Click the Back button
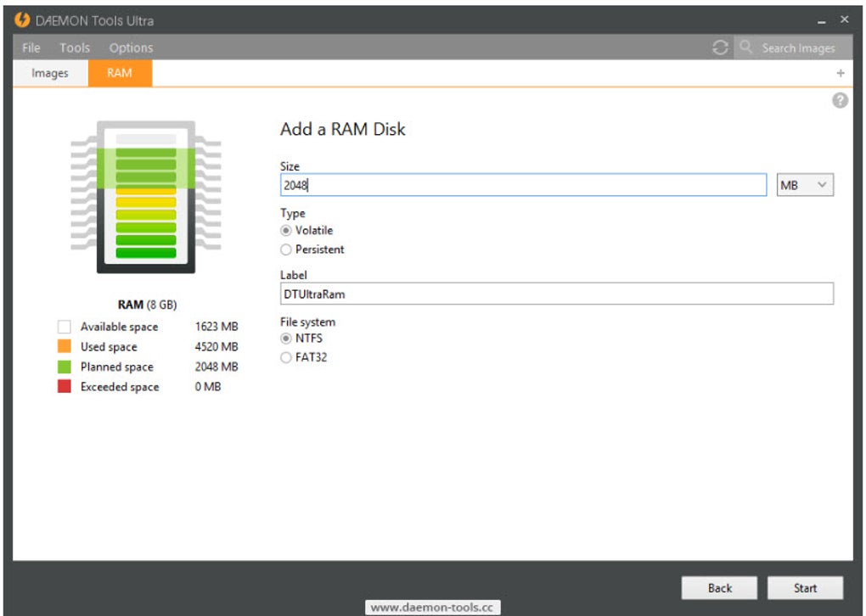 pyautogui.click(x=719, y=588)
